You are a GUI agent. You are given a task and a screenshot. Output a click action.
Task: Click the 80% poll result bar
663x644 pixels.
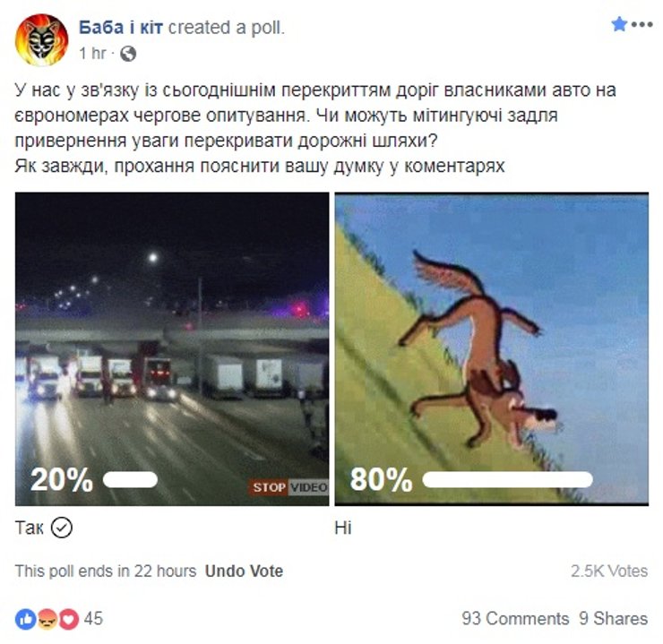507,480
